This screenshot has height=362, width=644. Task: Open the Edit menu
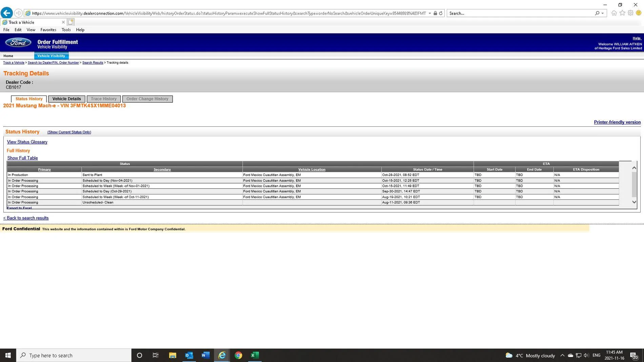(18, 30)
